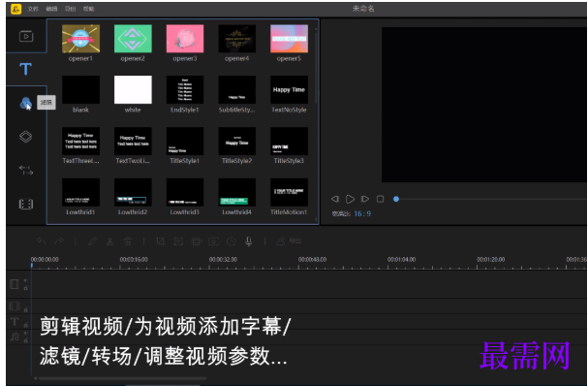Viewport: 588px width, 386px height.
Task: Click the Redo arrow in timeline toolbar
Action: pyautogui.click(x=59, y=241)
